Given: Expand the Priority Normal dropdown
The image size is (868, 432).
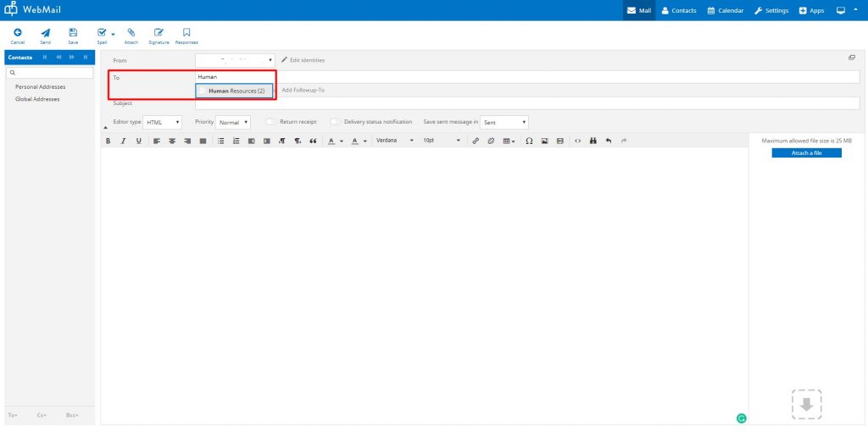Looking at the screenshot, I should pos(232,122).
